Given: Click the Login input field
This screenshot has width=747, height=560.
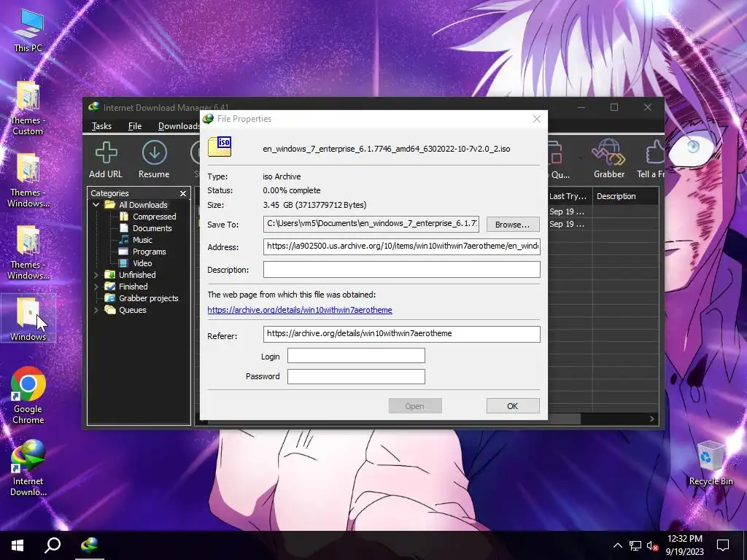Looking at the screenshot, I should pyautogui.click(x=356, y=356).
